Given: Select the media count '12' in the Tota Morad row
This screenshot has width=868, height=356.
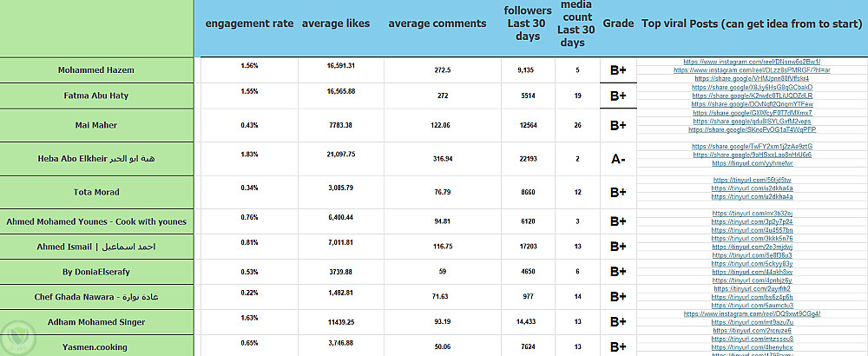Looking at the screenshot, I should click(x=578, y=192).
